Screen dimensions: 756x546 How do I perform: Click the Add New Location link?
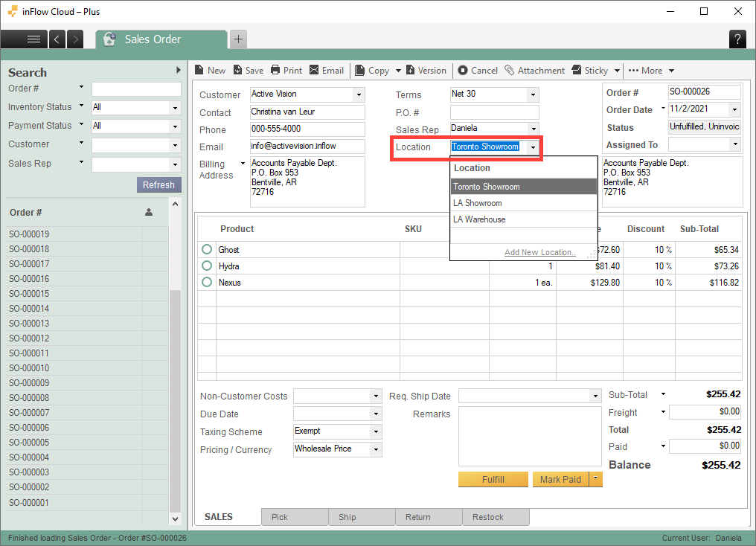click(x=539, y=252)
